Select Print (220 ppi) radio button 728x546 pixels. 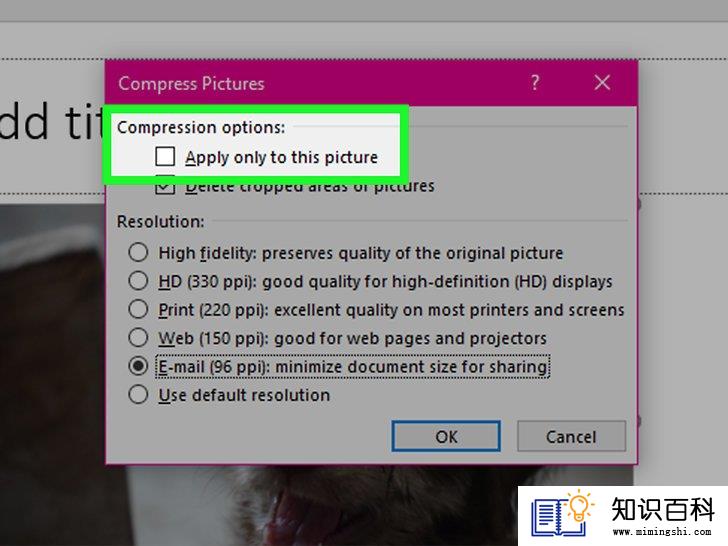pyautogui.click(x=138, y=309)
